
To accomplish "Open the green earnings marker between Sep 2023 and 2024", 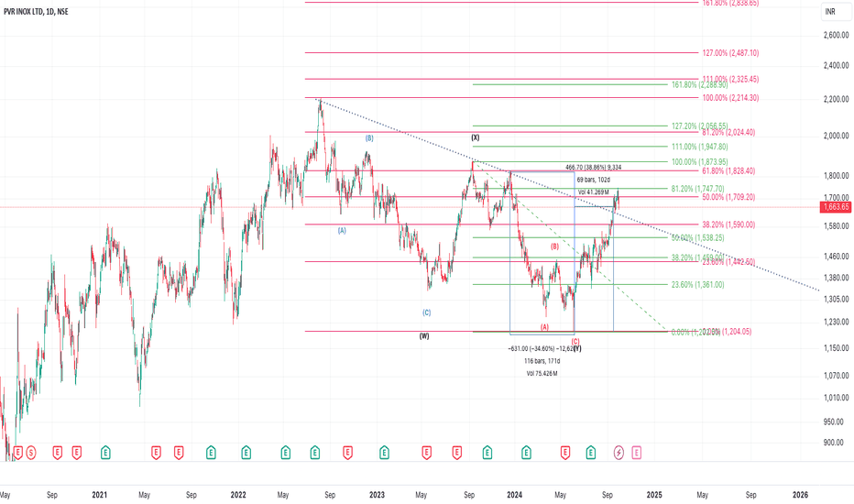I will click(x=487, y=453).
